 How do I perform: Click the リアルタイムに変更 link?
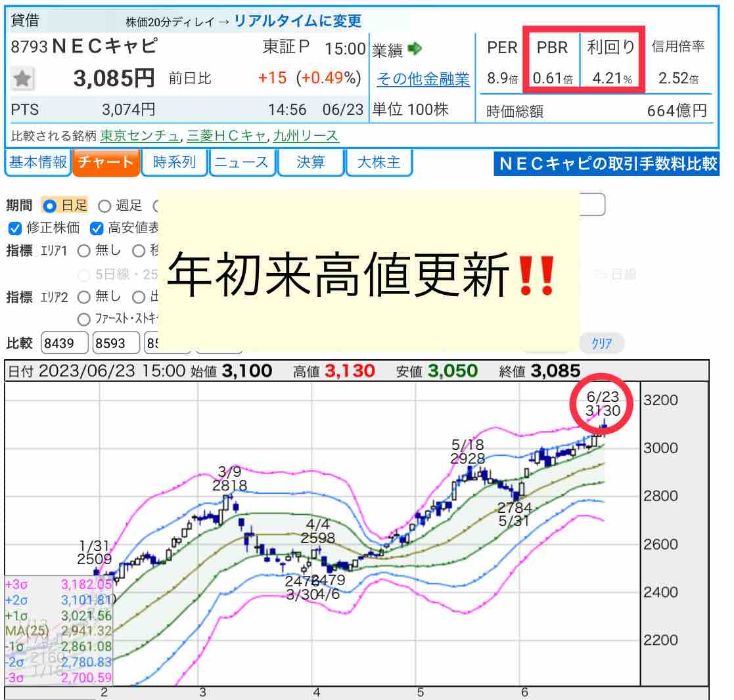point(298,20)
